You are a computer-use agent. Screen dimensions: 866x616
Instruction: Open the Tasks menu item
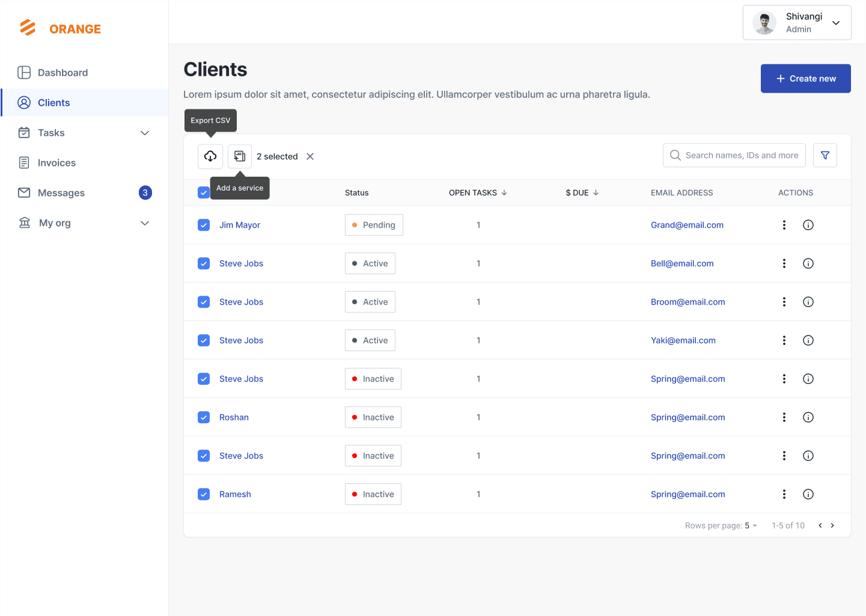pos(84,133)
